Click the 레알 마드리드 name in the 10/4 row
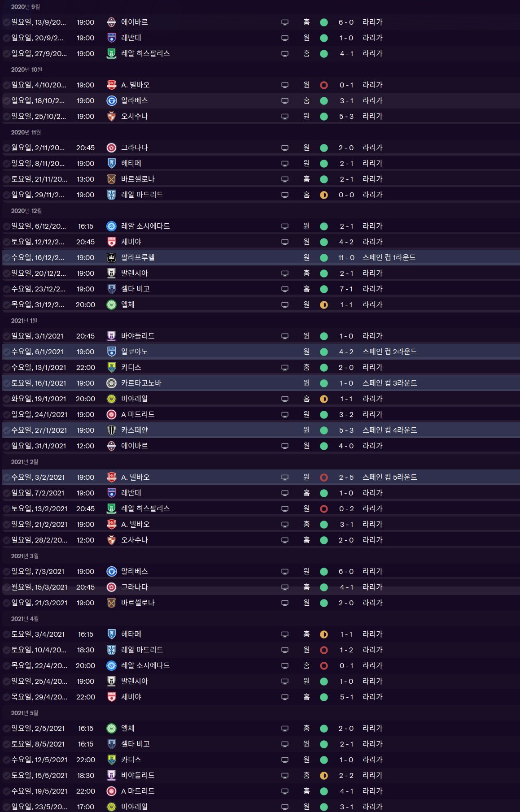This screenshot has width=520, height=812. pyautogui.click(x=142, y=650)
